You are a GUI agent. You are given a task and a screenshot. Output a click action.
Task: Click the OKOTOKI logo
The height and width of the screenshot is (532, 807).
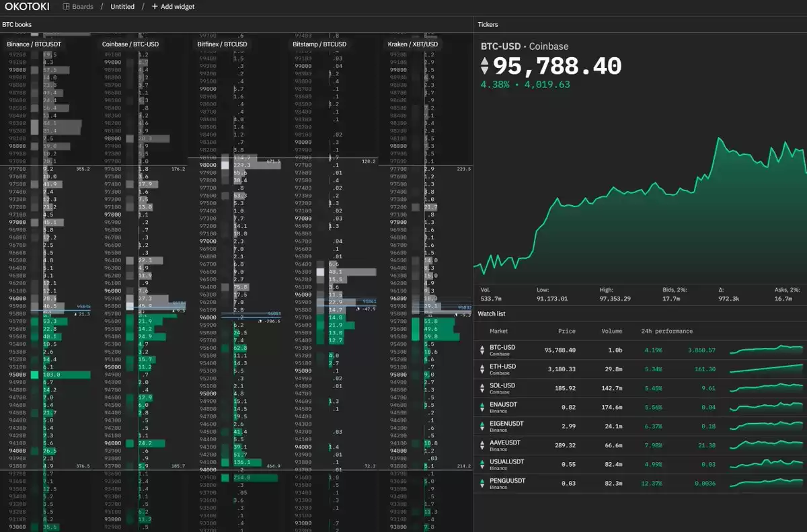point(27,7)
